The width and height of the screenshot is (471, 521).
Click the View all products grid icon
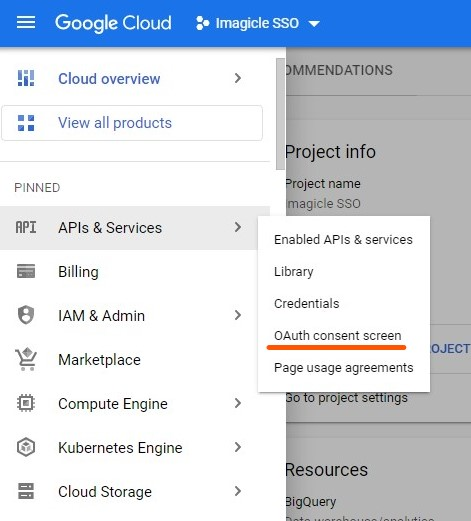[x=26, y=123]
